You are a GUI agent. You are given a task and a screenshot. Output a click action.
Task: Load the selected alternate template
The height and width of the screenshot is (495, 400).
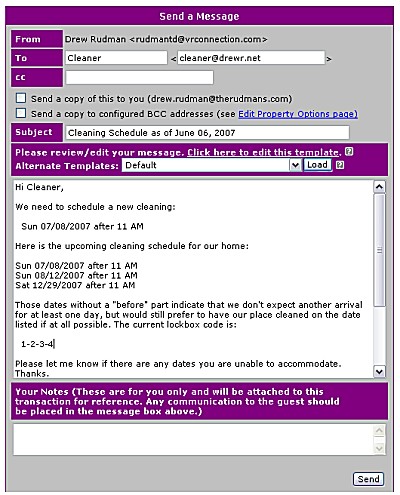[x=317, y=165]
